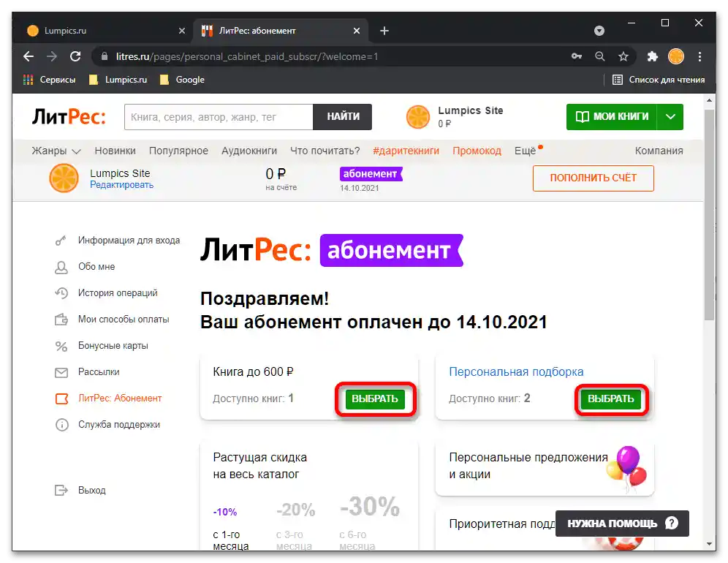Image resolution: width=728 pixels, height=563 pixels.
Task: Focus the book search field
Action: click(219, 117)
